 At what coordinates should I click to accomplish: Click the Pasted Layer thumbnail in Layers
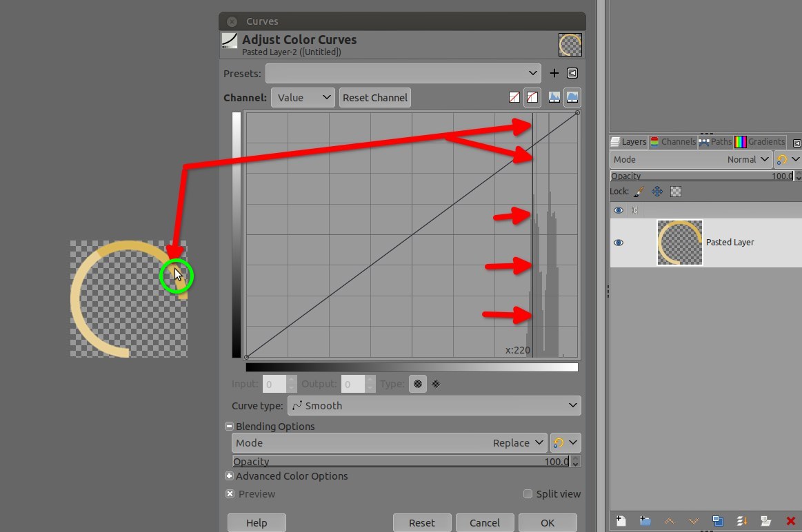[680, 243]
